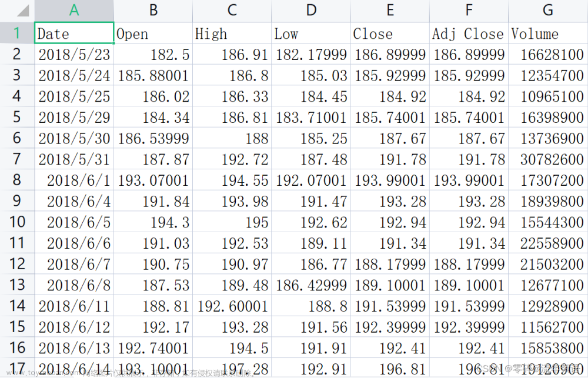Click Low value 182.17999
588x378 pixels.
[311, 54]
